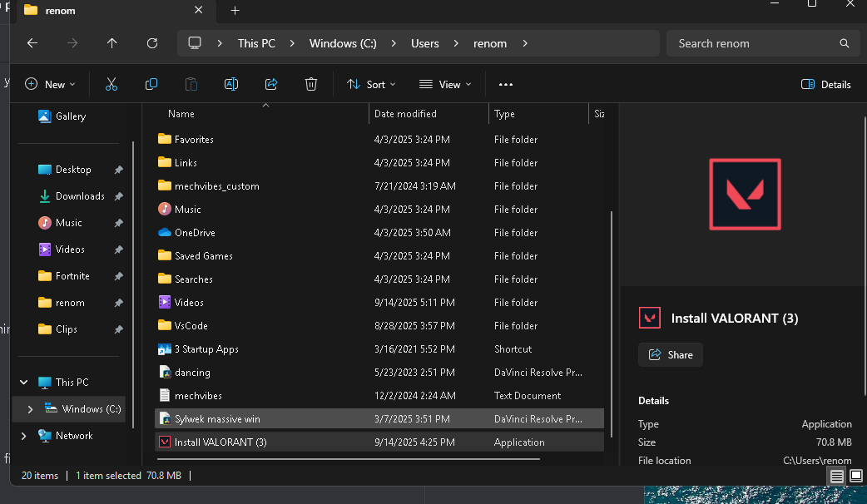
Task: Select the Music folder in file list
Action: point(379,210)
